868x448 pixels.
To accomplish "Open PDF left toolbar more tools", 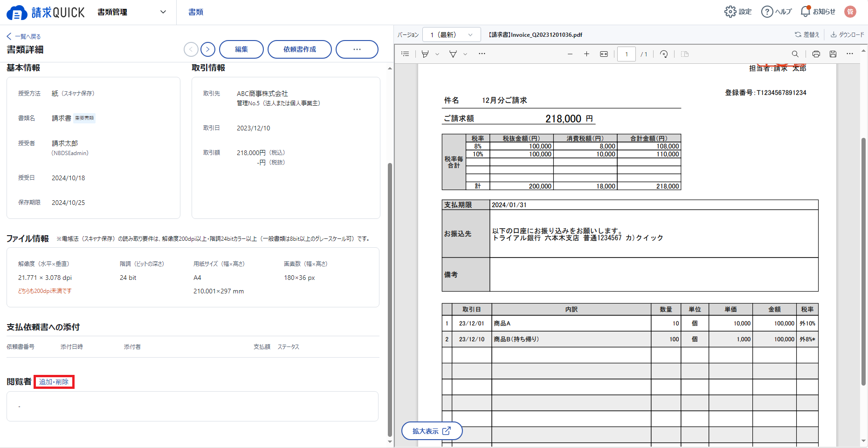I will pos(482,54).
